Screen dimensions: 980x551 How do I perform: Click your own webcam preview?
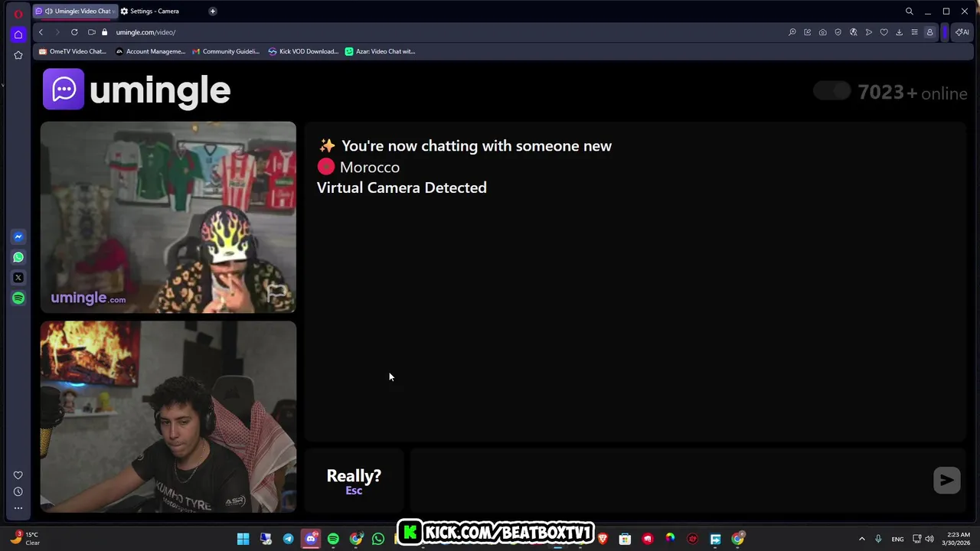pos(168,417)
